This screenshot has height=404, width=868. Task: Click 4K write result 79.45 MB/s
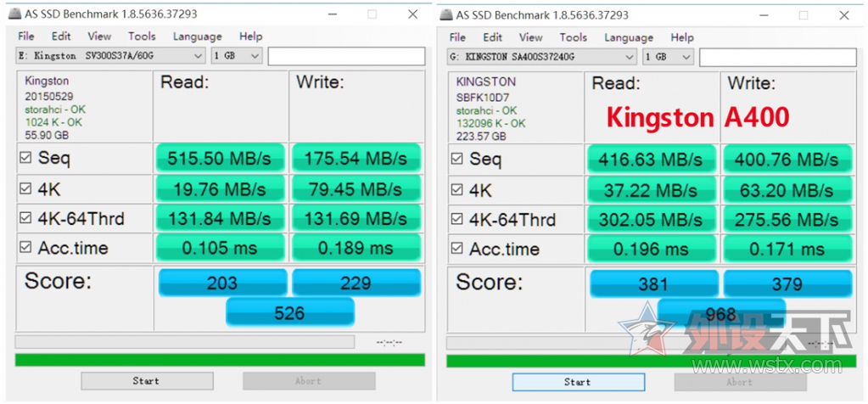[356, 189]
